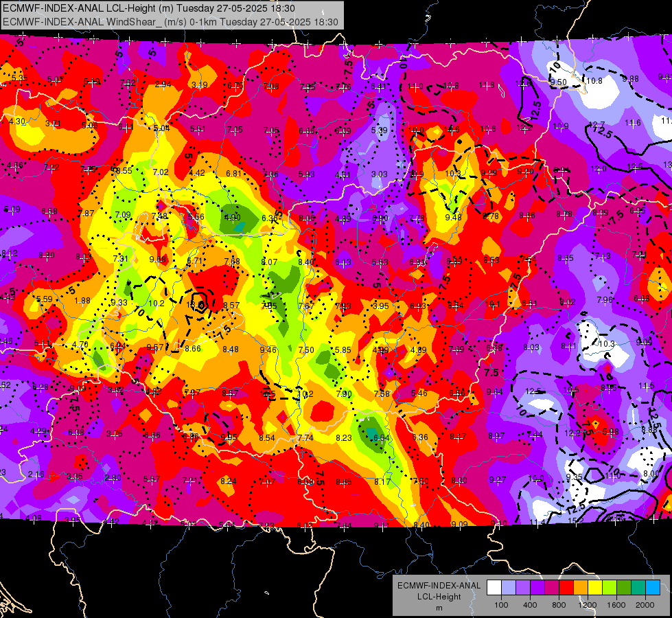The width and height of the screenshot is (672, 618).
Task: Click the value '8.17'
Action: (x=382, y=482)
